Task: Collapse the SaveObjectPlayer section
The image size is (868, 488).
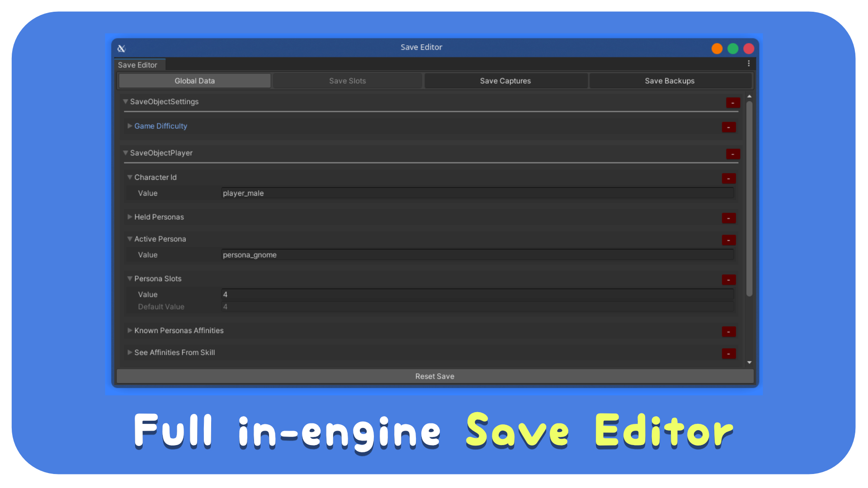Action: (126, 153)
